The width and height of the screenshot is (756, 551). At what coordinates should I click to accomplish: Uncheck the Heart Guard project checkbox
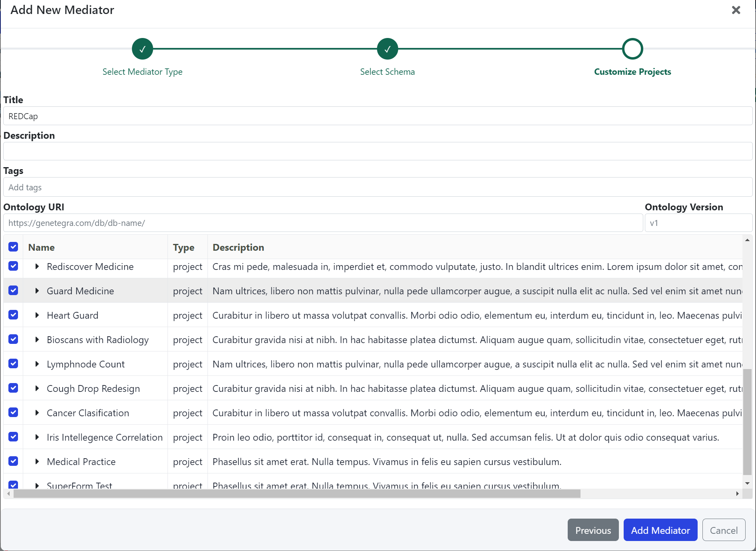pyautogui.click(x=13, y=315)
